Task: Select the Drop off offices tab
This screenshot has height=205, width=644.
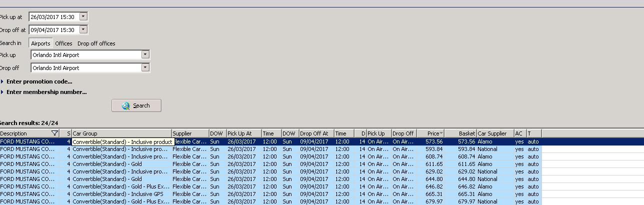Action: click(x=96, y=43)
